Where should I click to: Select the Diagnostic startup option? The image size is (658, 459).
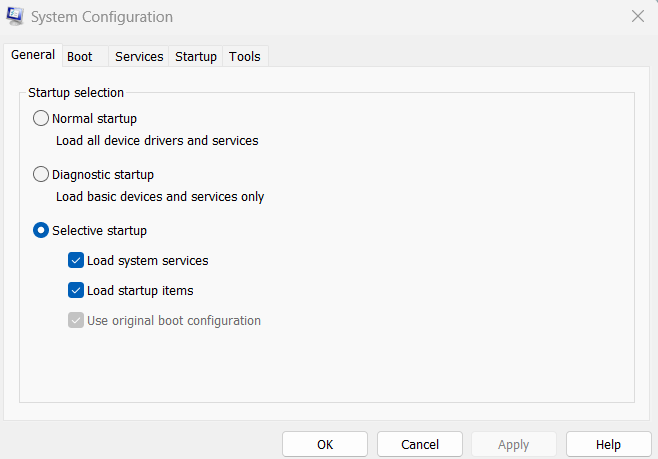click(x=41, y=175)
